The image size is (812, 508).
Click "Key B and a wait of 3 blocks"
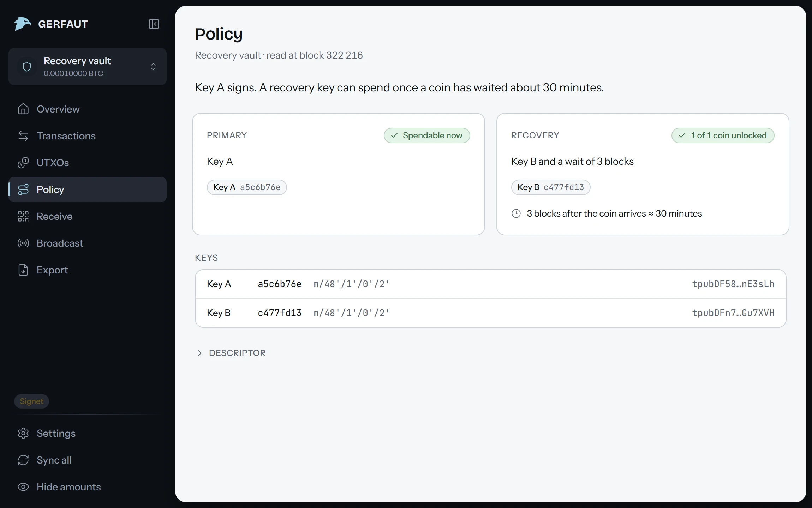pos(572,162)
